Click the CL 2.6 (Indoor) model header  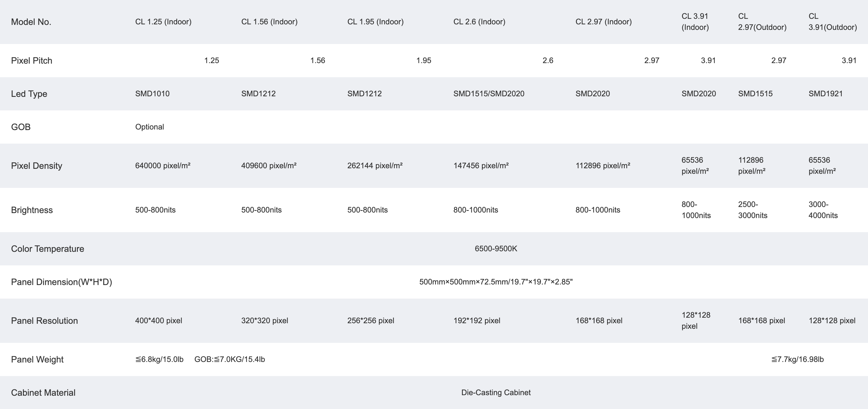pyautogui.click(x=479, y=22)
